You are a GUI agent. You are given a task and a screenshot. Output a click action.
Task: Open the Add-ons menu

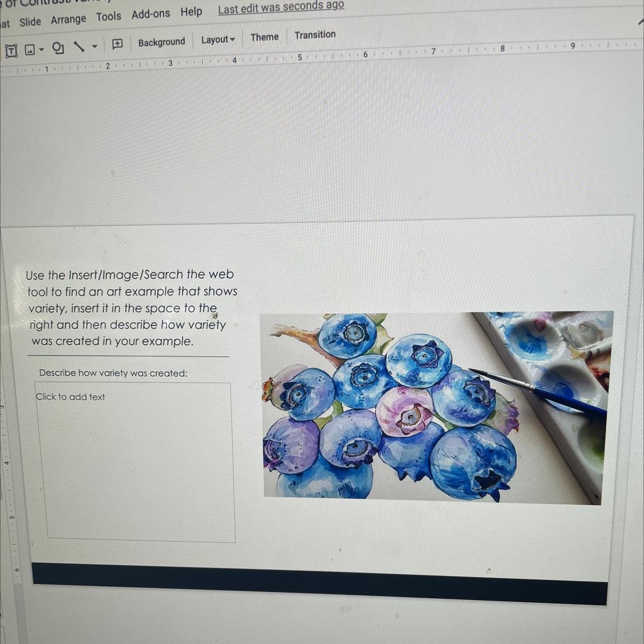coord(151,14)
